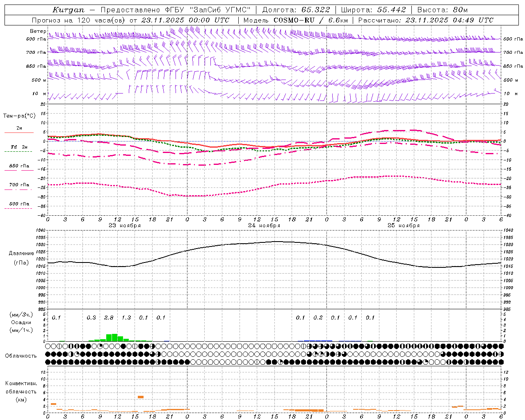Click the 'Рассчитано: 23.11.2025 04:49 UTC' timestamp
Screen dimensions: 525x420
pos(426,20)
